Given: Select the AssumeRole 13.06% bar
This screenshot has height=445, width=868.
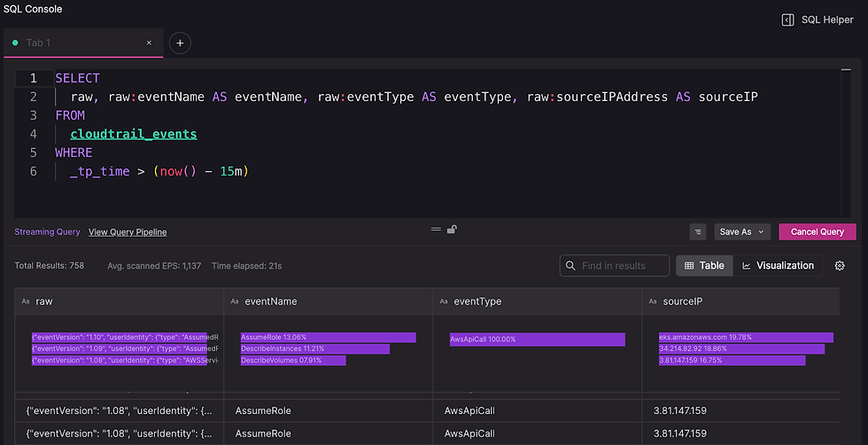Looking at the screenshot, I should click(x=329, y=338).
